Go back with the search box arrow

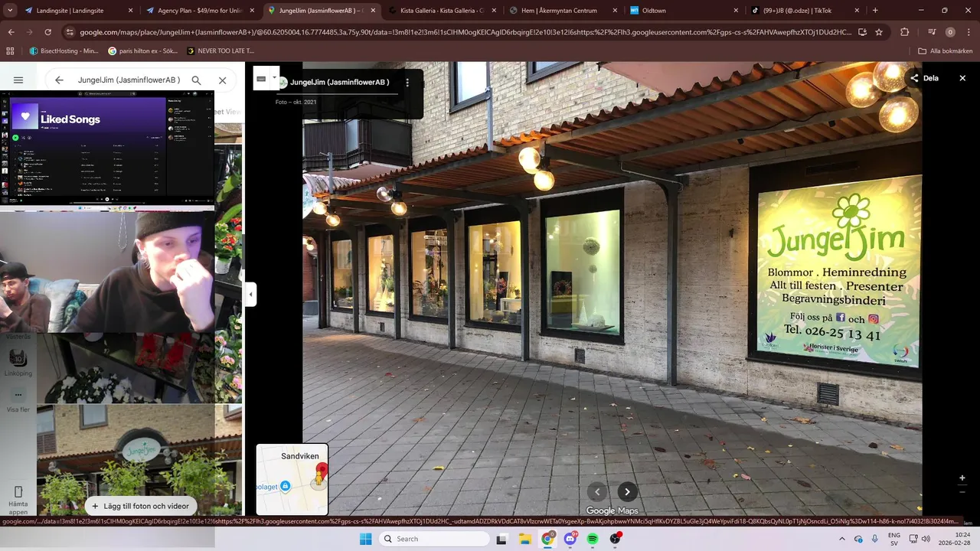tap(59, 80)
